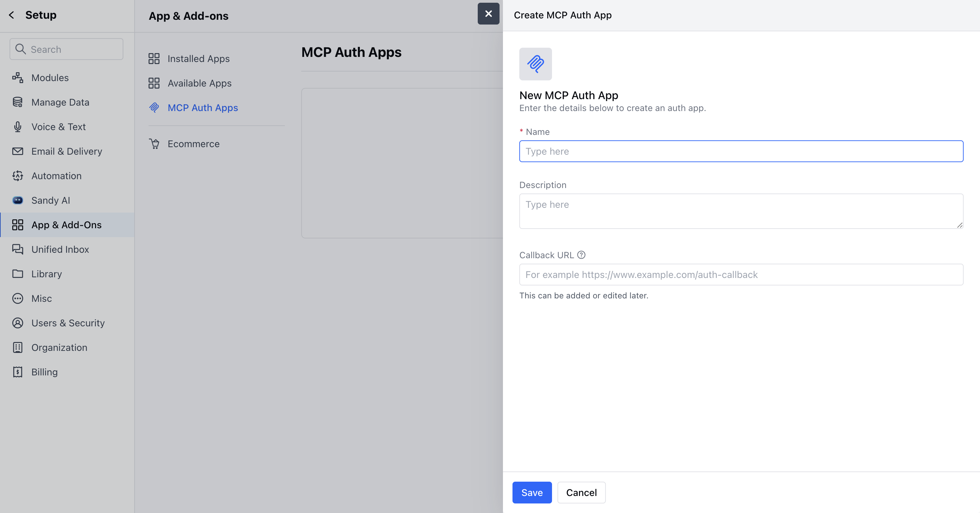Click the MCP Auth Apps paperclip icon

point(154,108)
